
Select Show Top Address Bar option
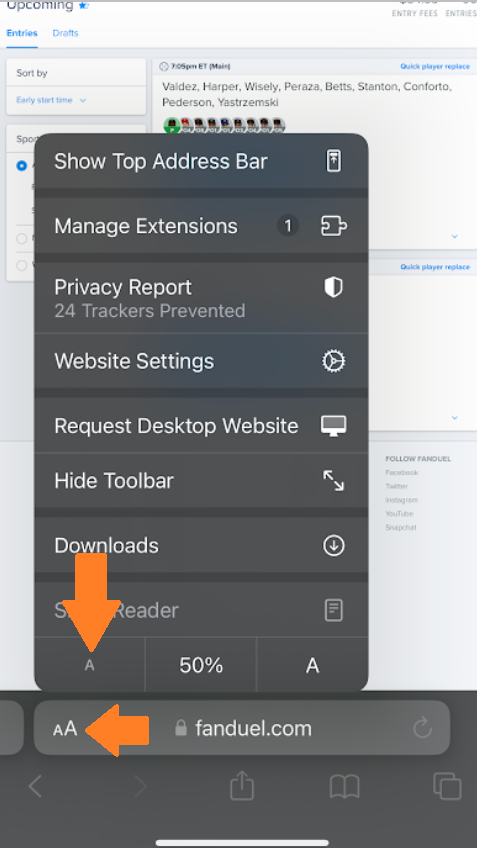point(201,161)
